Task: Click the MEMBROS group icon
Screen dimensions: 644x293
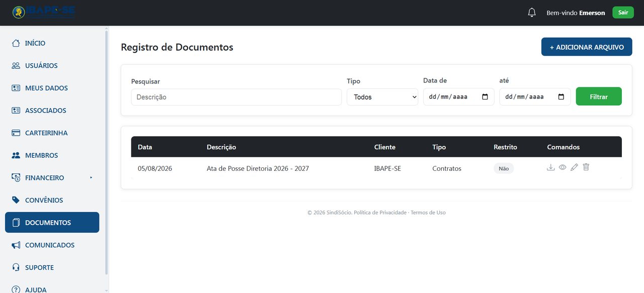Action: pyautogui.click(x=16, y=155)
